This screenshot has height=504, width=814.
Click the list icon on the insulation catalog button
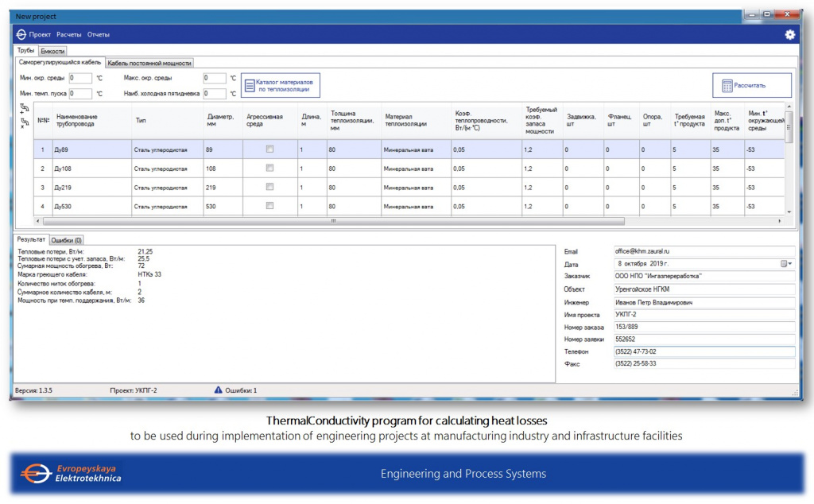[249, 85]
